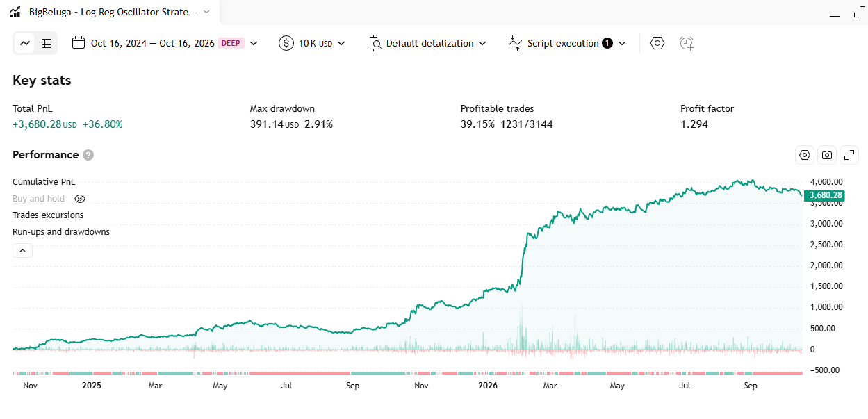Screen dimensions: 868x419
Task: Open the Oct 16, 2024 date range dropdown
Action: pos(165,43)
